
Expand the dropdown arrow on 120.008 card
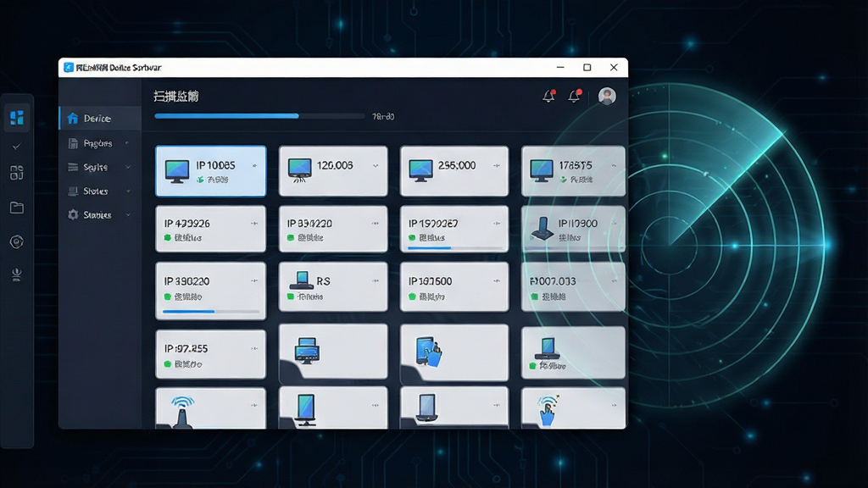[376, 165]
